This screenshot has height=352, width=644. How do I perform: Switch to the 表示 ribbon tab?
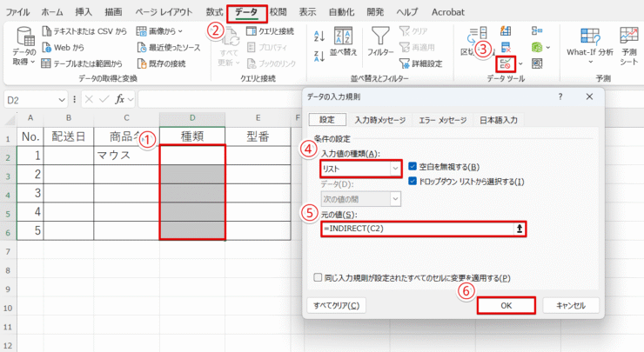click(307, 12)
